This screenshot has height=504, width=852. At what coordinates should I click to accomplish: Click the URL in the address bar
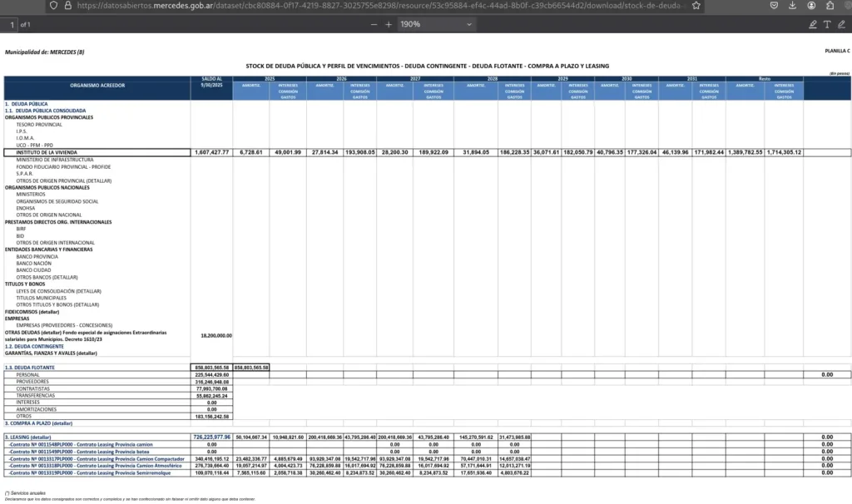click(x=379, y=6)
